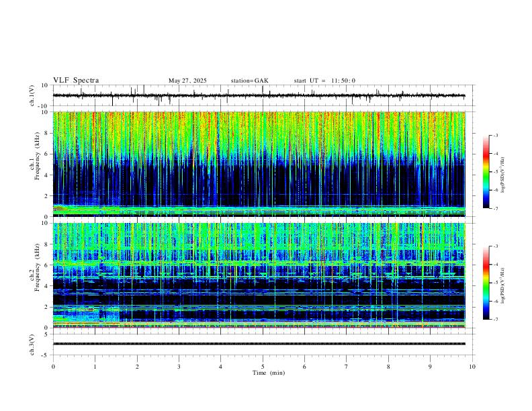This screenshot has width=532, height=411.
Task: Click the ch.1 "Frequency (kHz)" axis label
Action: pyautogui.click(x=38, y=156)
